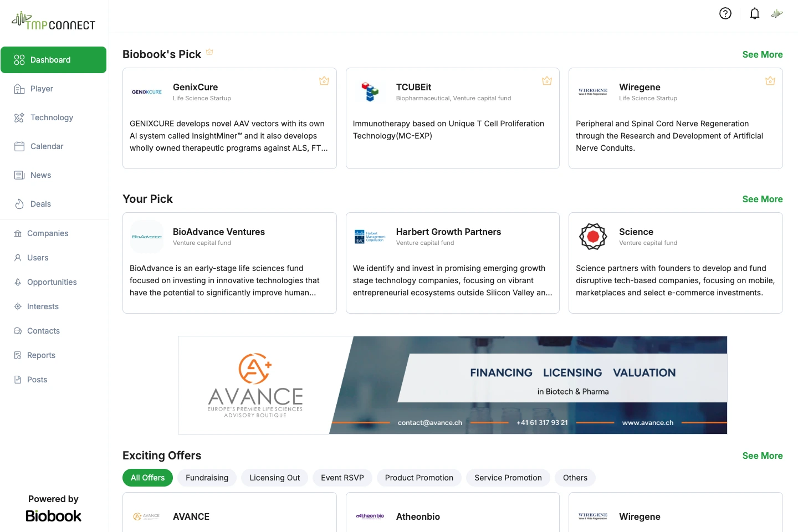Click the Wiregene nerve regeneration description
Image resolution: width=798 pixels, height=532 pixels.
coord(669,136)
